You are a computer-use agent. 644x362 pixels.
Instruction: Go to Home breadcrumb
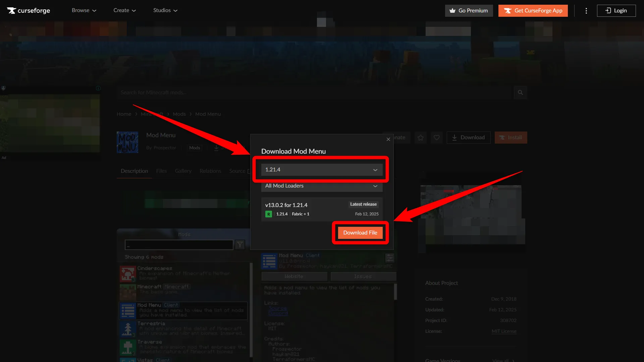point(124,114)
